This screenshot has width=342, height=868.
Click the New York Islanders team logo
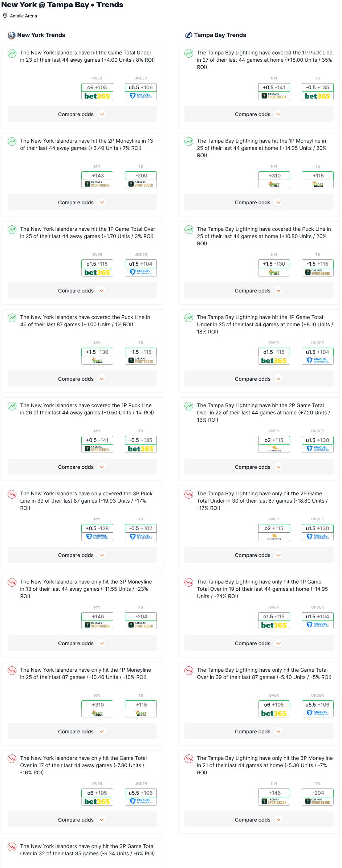(12, 35)
